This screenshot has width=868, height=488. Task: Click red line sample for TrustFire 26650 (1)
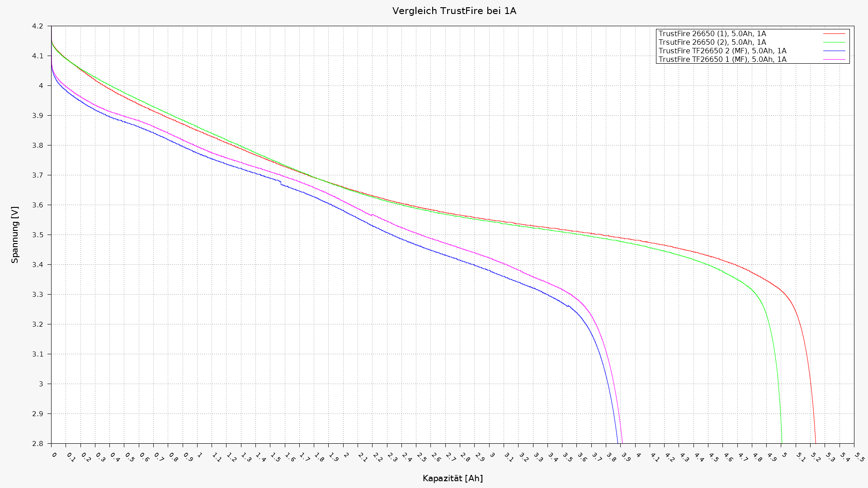pyautogui.click(x=834, y=34)
